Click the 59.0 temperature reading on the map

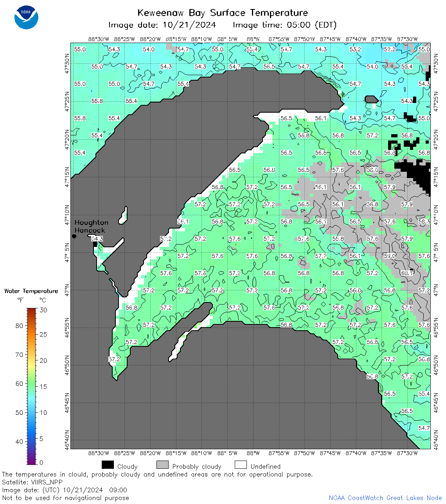pyautogui.click(x=390, y=256)
